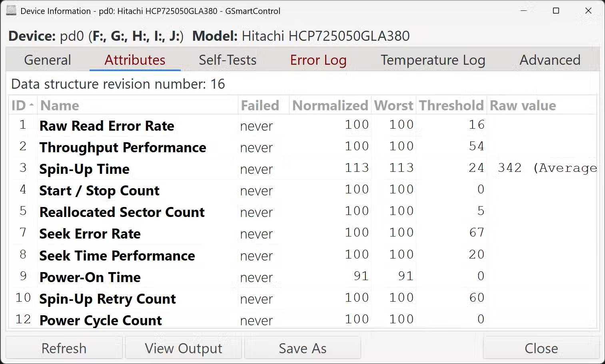Sort by the Raw value column header
605x364 pixels.
(523, 105)
